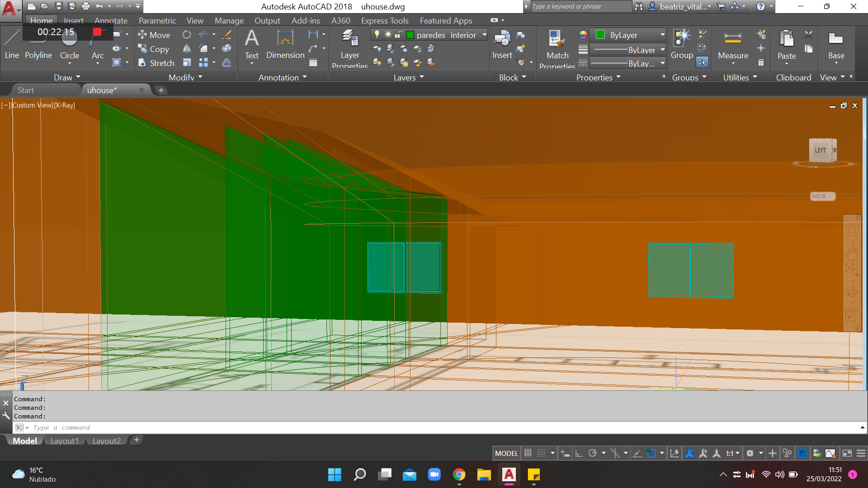868x488 pixels.
Task: Open the Home ribbon tab
Action: coord(41,20)
